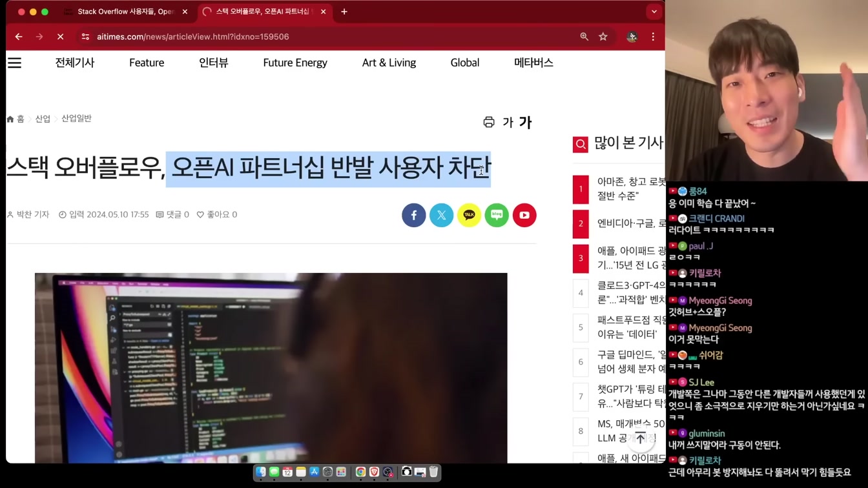Close the Stack Overflow tab
The height and width of the screenshot is (488, 868).
coord(185,12)
